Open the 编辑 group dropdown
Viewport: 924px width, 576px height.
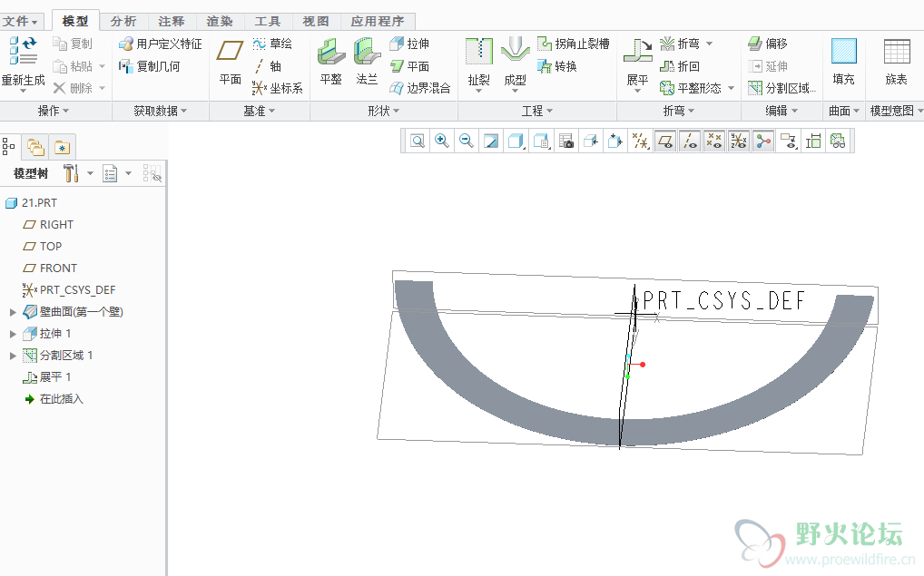pos(781,111)
